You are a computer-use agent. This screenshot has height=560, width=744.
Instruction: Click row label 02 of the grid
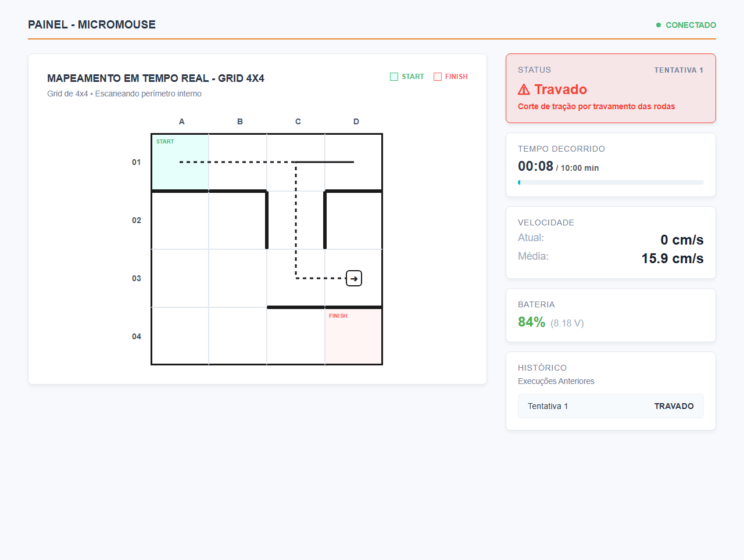[x=137, y=220]
